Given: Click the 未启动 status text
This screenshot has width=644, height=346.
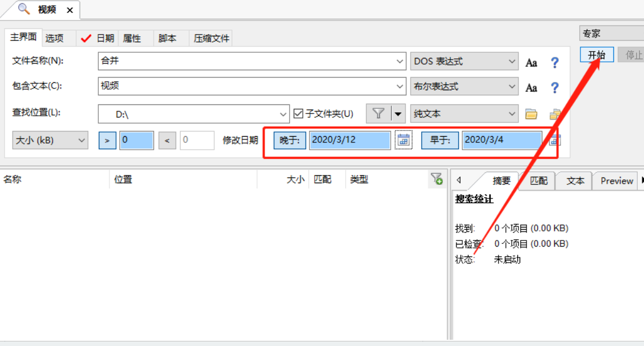Looking at the screenshot, I should coord(507,259).
